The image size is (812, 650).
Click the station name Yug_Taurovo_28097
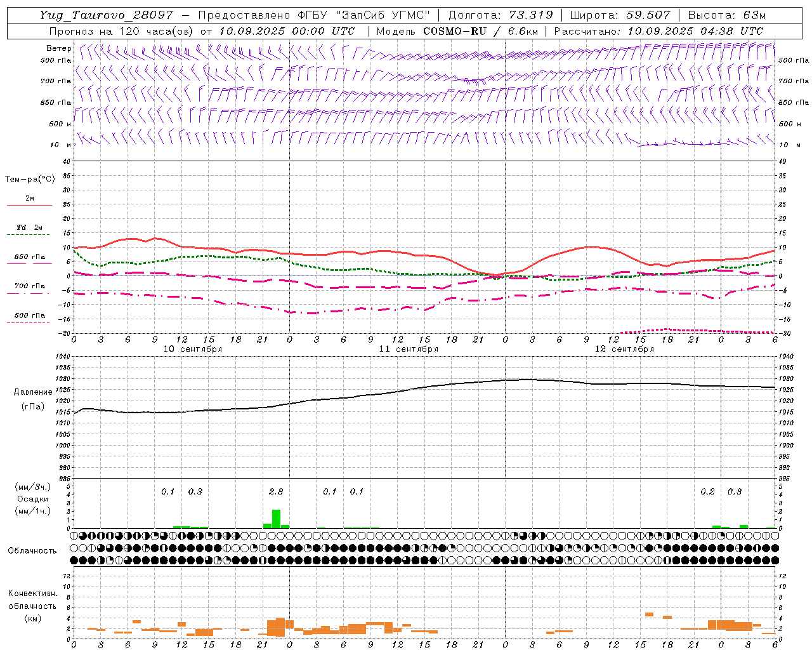point(107,15)
